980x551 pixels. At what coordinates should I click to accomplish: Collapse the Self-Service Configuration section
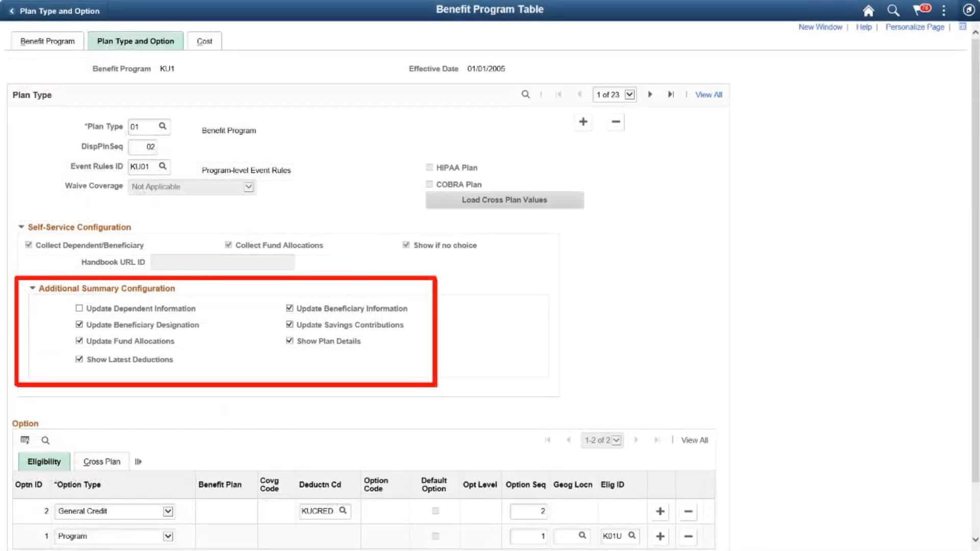21,227
